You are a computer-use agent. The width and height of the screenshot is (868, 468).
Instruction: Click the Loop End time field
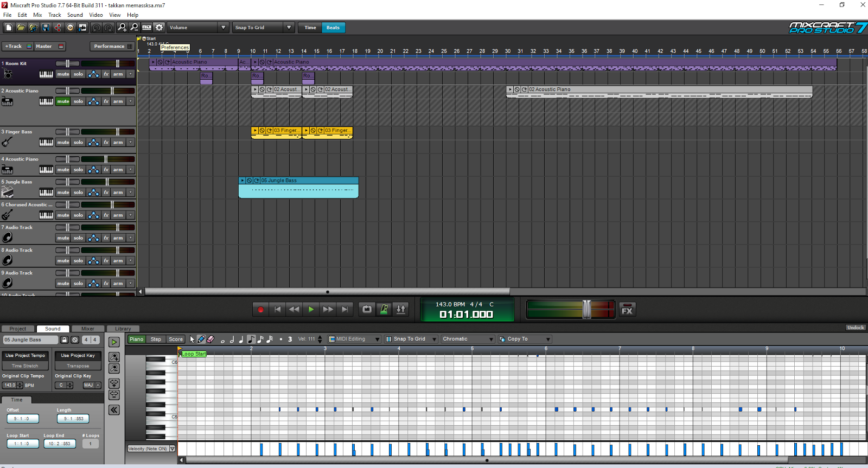pyautogui.click(x=59, y=444)
